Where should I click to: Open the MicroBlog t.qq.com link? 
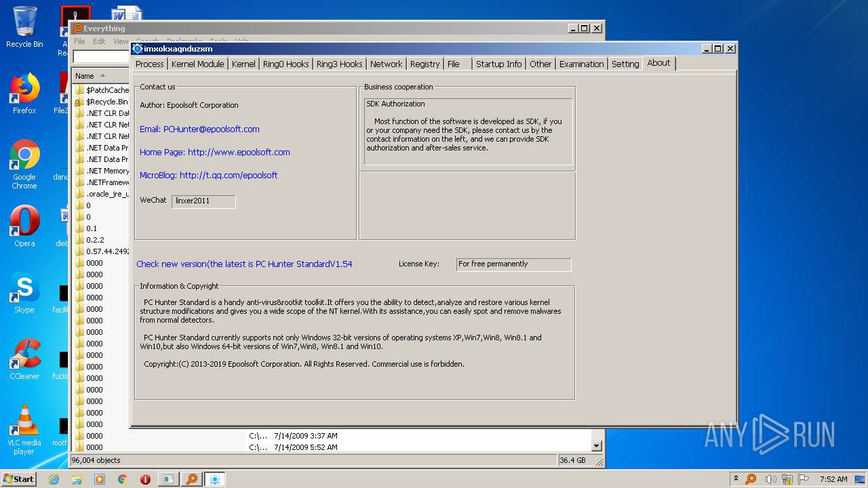click(x=209, y=175)
